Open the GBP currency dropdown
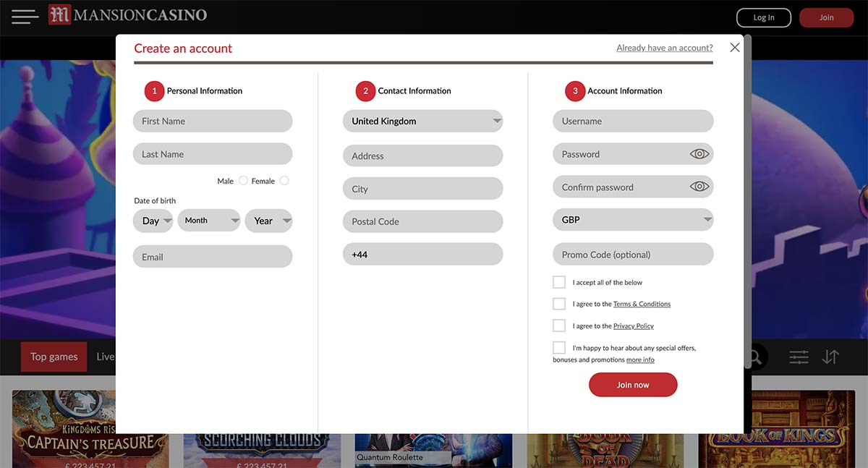The width and height of the screenshot is (868, 468). click(633, 219)
